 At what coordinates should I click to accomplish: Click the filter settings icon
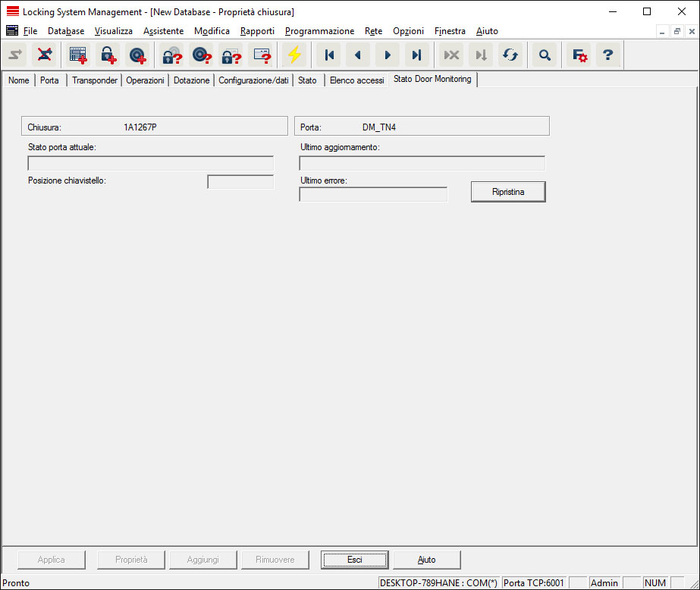[579, 55]
